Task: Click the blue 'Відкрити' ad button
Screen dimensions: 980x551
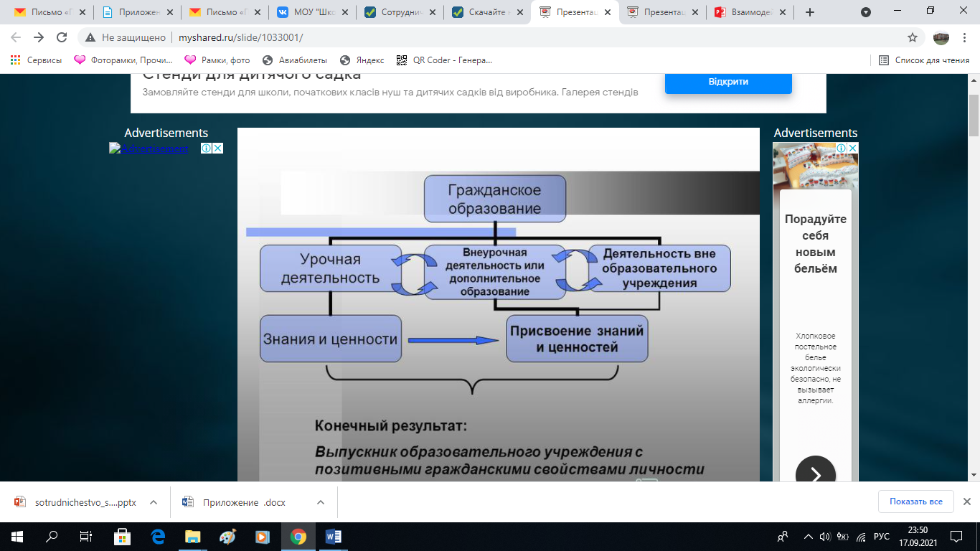Action: [728, 82]
